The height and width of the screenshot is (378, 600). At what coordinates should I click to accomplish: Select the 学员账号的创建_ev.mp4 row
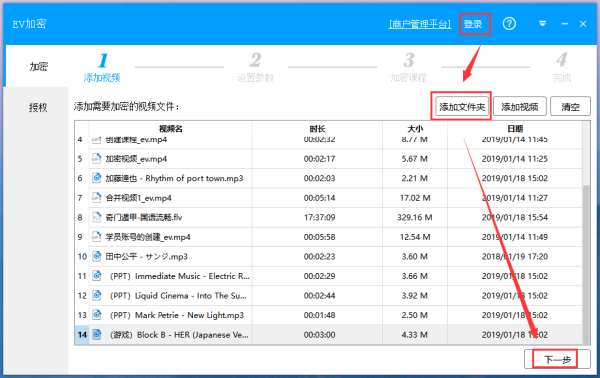(x=328, y=237)
